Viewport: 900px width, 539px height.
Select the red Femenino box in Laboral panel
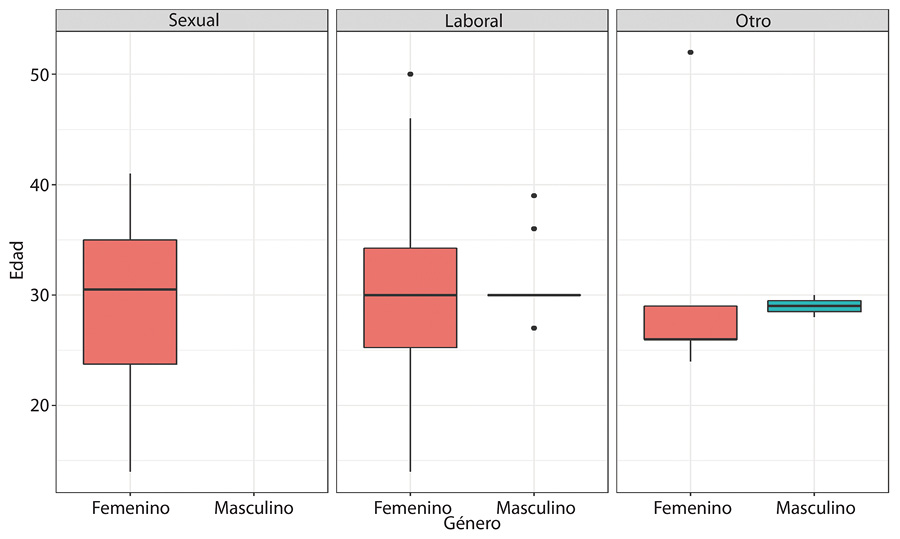coord(410,297)
